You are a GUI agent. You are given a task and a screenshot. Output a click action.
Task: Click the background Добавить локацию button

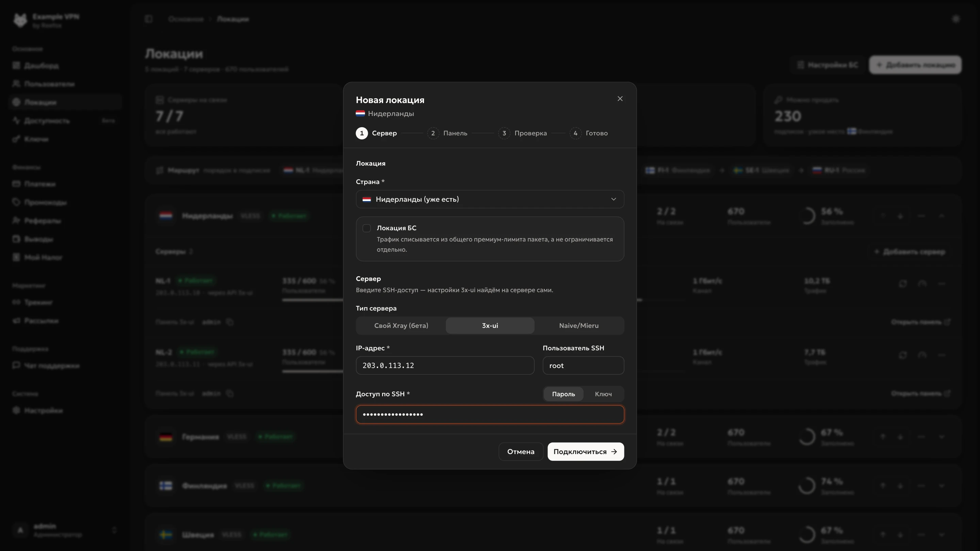[x=915, y=65]
